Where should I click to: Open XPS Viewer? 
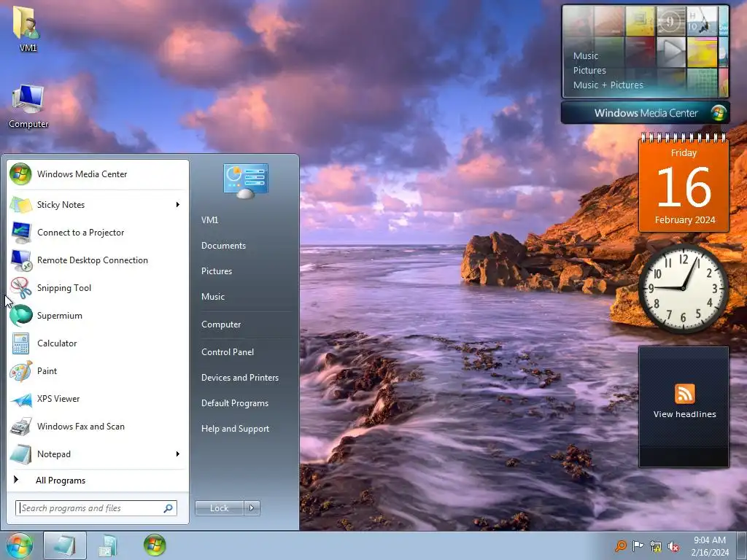[98, 399]
